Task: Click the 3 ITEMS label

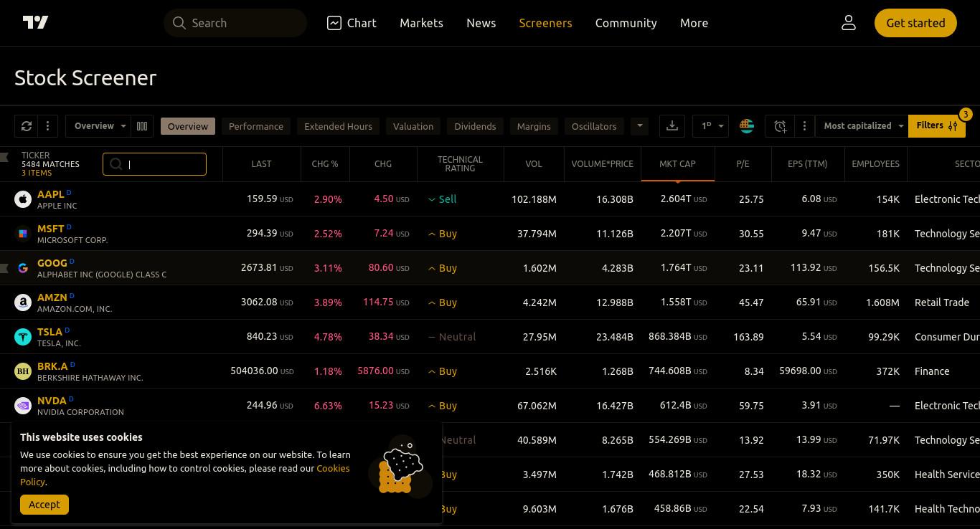Action: click(x=37, y=173)
